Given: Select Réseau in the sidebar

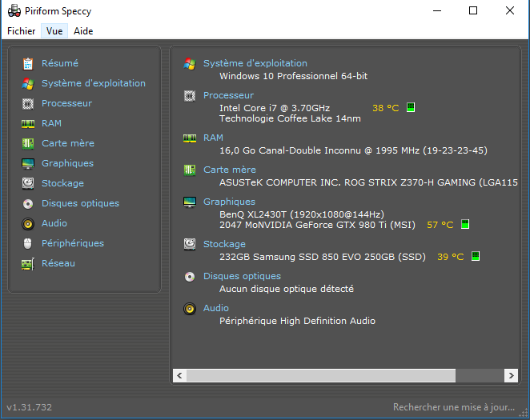Looking at the screenshot, I should pos(58,263).
